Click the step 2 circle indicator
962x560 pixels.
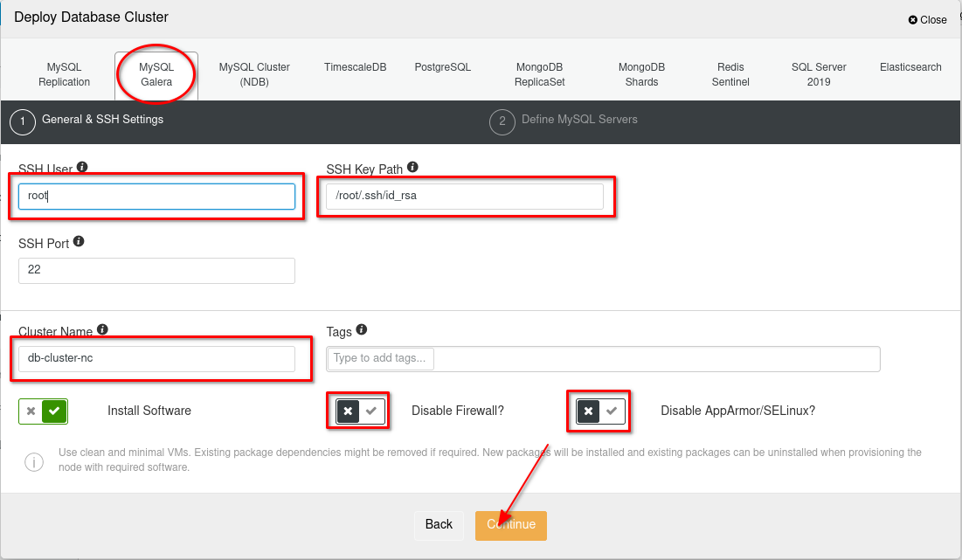coord(502,122)
